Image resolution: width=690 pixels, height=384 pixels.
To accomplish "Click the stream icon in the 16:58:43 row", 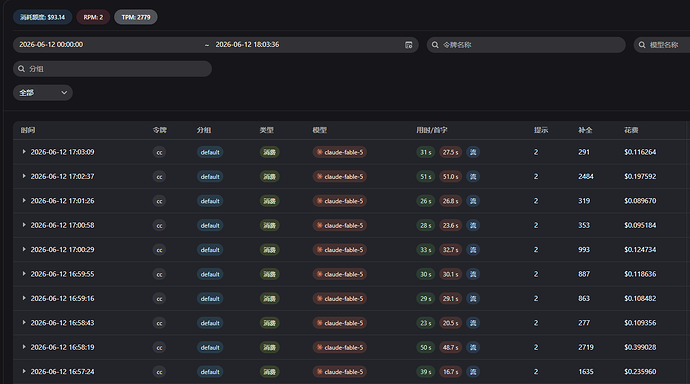I will tap(473, 323).
